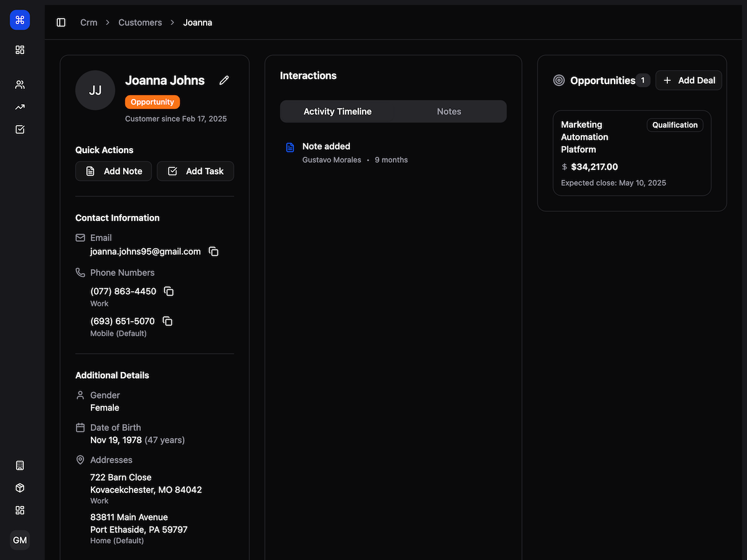The height and width of the screenshot is (560, 747).
Task: Select the package cube icon in sidebar
Action: click(x=19, y=488)
